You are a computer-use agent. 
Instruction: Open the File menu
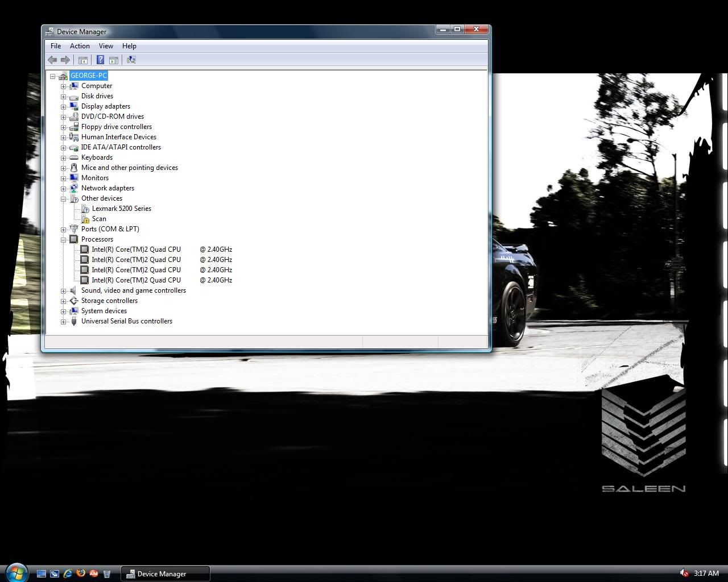click(x=56, y=46)
